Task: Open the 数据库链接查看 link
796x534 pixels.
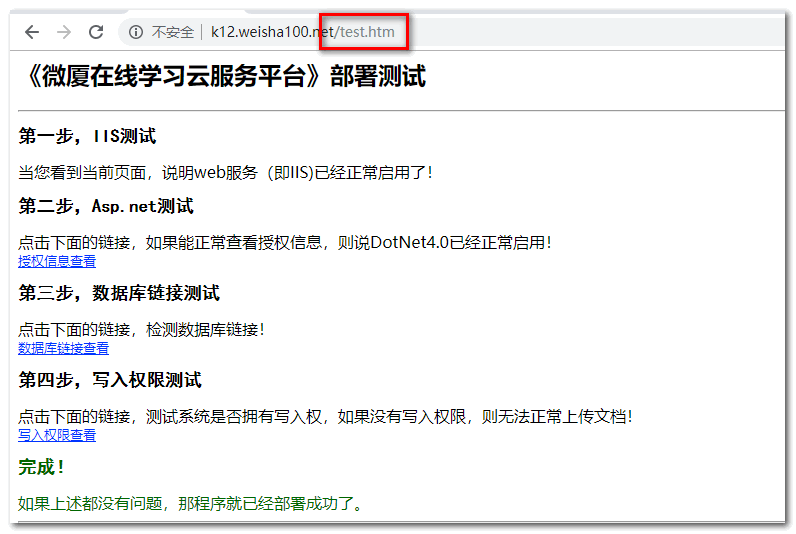Action: point(63,348)
